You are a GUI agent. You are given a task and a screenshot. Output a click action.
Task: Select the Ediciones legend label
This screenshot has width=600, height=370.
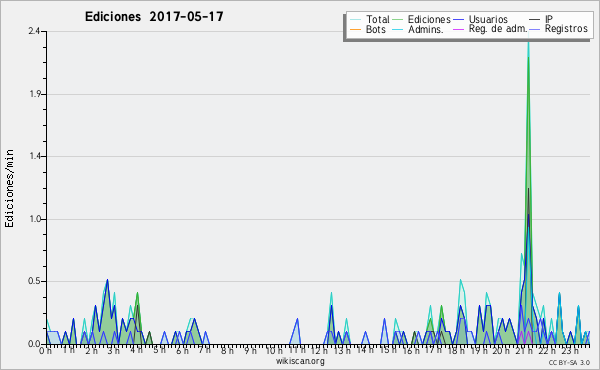coord(429,19)
